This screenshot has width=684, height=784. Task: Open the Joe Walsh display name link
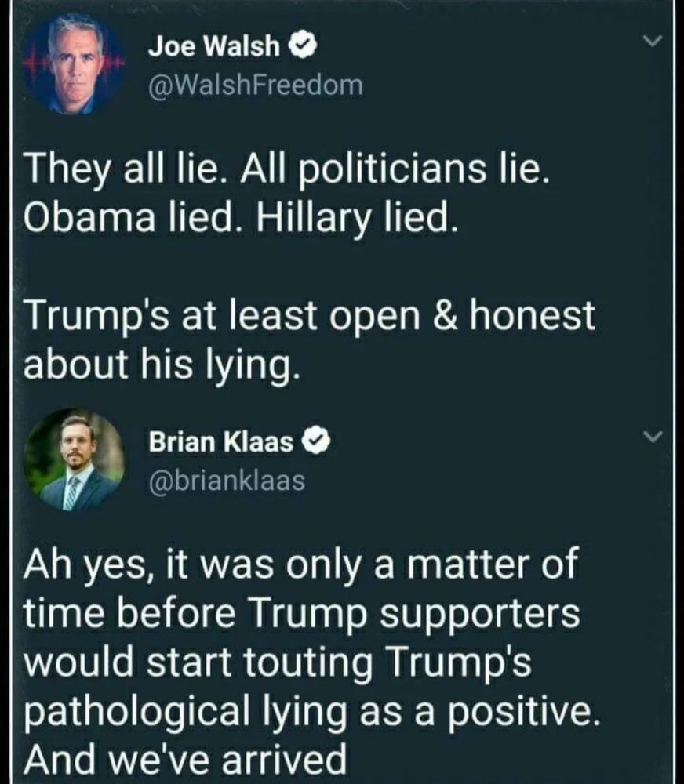[213, 49]
